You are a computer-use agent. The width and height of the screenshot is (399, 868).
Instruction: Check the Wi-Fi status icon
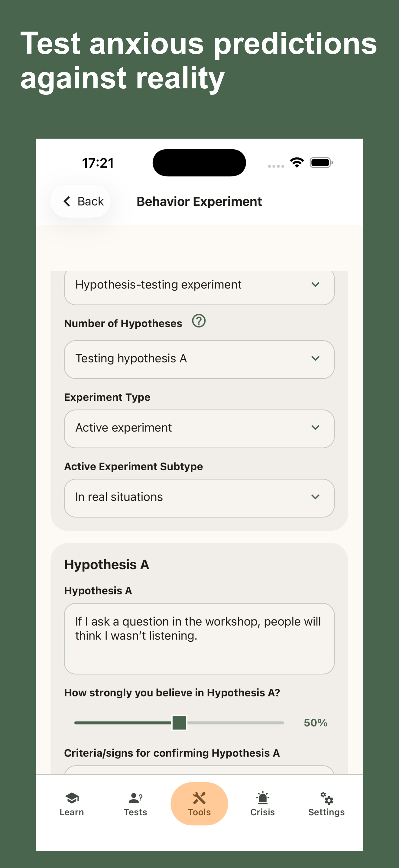pos(297,163)
